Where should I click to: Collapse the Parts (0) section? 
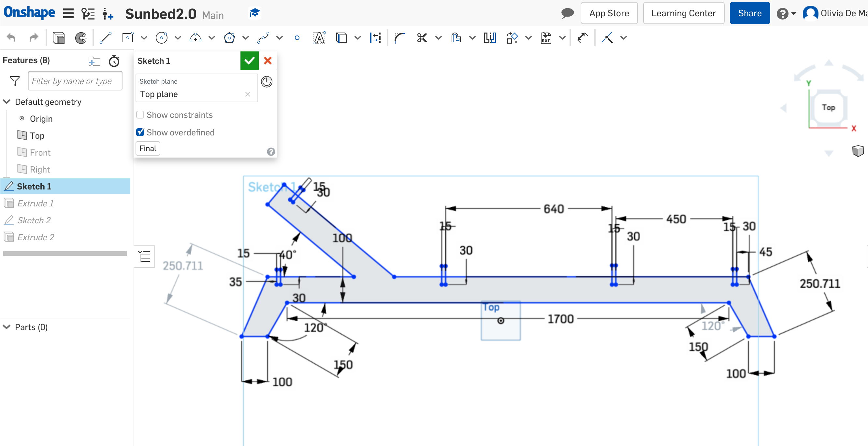coord(7,327)
